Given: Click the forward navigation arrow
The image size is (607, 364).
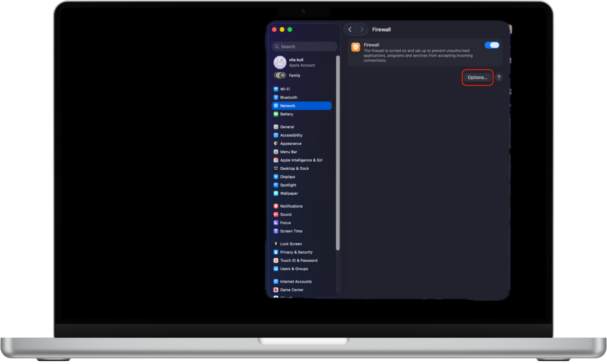Looking at the screenshot, I should [x=362, y=29].
